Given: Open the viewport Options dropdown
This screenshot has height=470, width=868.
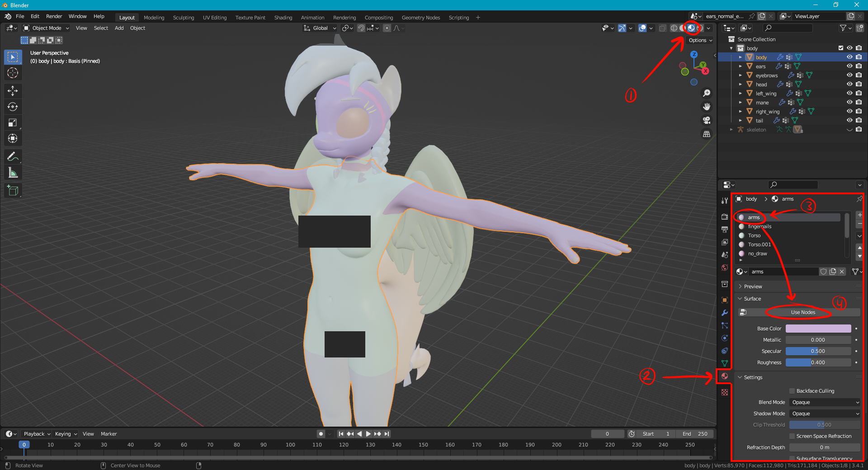Looking at the screenshot, I should [x=700, y=40].
